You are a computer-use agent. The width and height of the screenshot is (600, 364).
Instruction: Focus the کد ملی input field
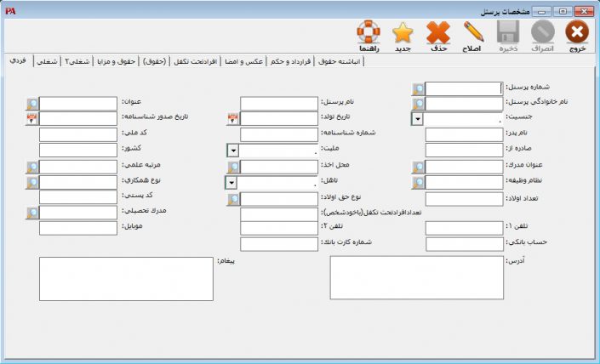pyautogui.click(x=78, y=134)
